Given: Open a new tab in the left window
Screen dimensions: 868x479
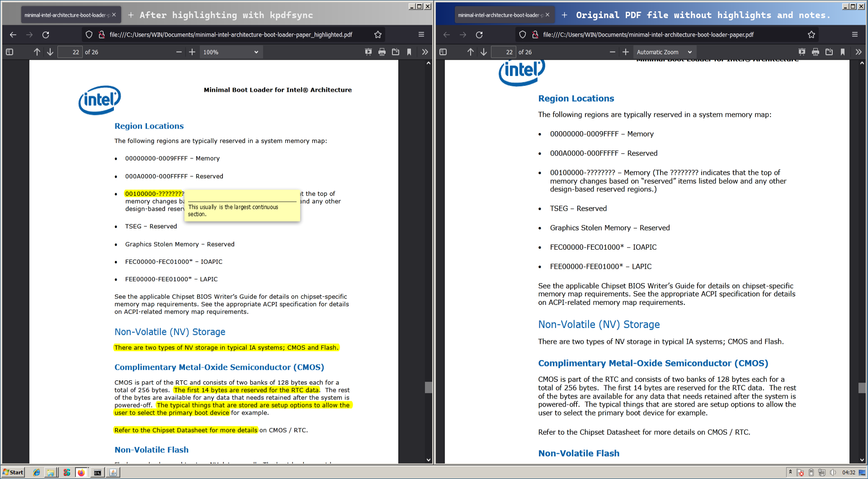Looking at the screenshot, I should [x=131, y=15].
